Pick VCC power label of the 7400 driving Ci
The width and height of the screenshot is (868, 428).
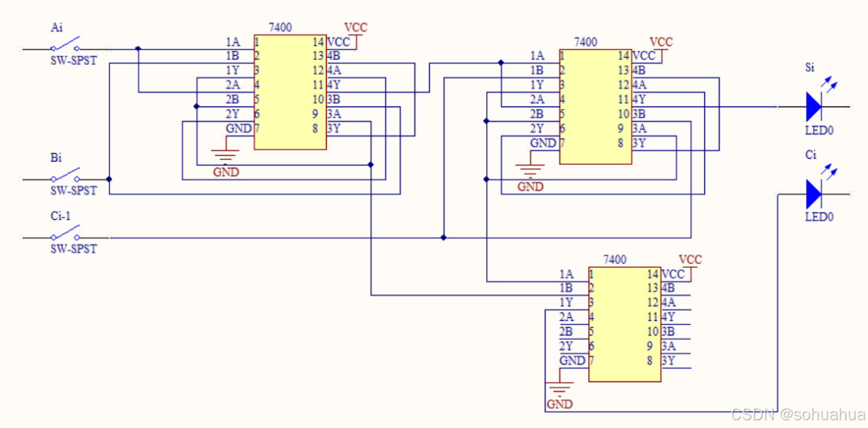coord(690,260)
